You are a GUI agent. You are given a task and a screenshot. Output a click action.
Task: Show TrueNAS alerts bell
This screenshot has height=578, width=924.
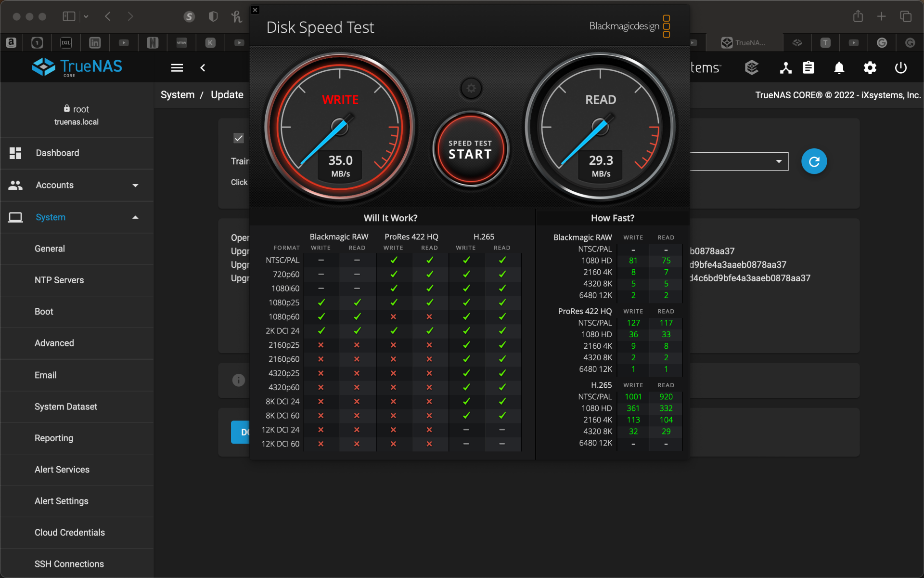click(839, 68)
